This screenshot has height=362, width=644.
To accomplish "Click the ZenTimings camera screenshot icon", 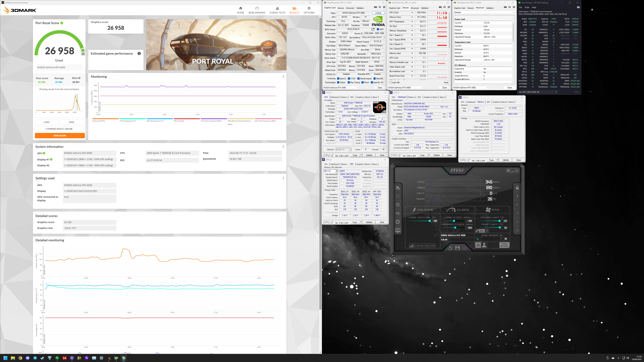I will 578,7.
